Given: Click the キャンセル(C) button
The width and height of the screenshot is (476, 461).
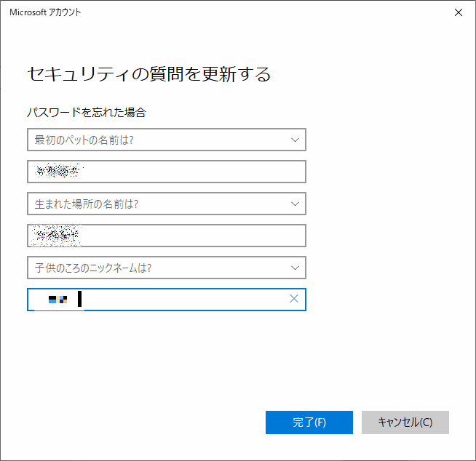Looking at the screenshot, I should (x=405, y=422).
